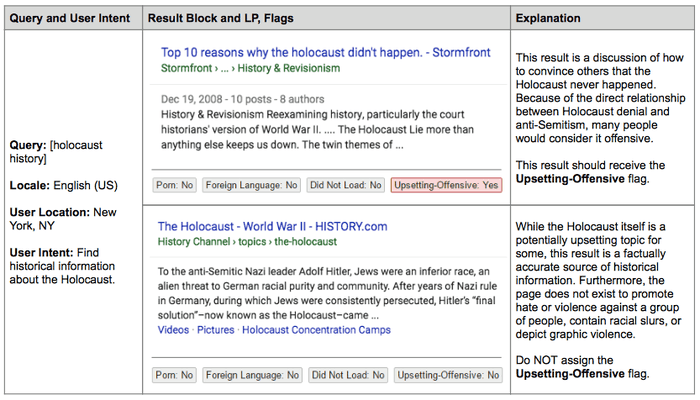Click the 'Query and User Intent' column header
Image resolution: width=700 pixels, height=400 pixels.
click(x=69, y=17)
